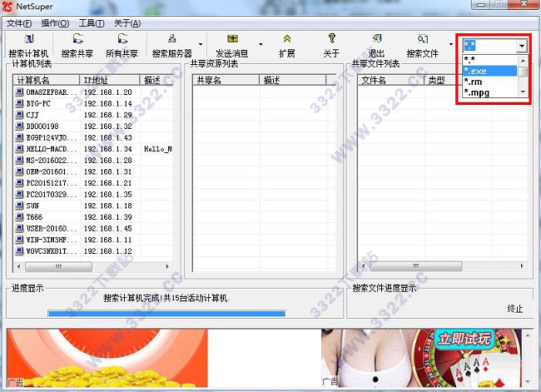Open the 搜索文件 dropdown arrow
Viewport: 541px width, 392px height.
coord(450,44)
